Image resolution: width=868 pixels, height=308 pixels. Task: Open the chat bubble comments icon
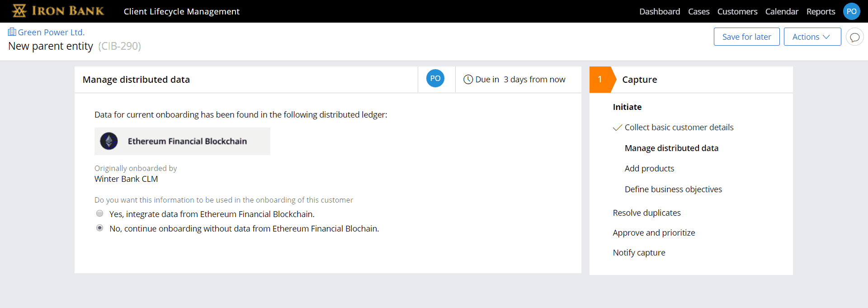[x=854, y=37]
